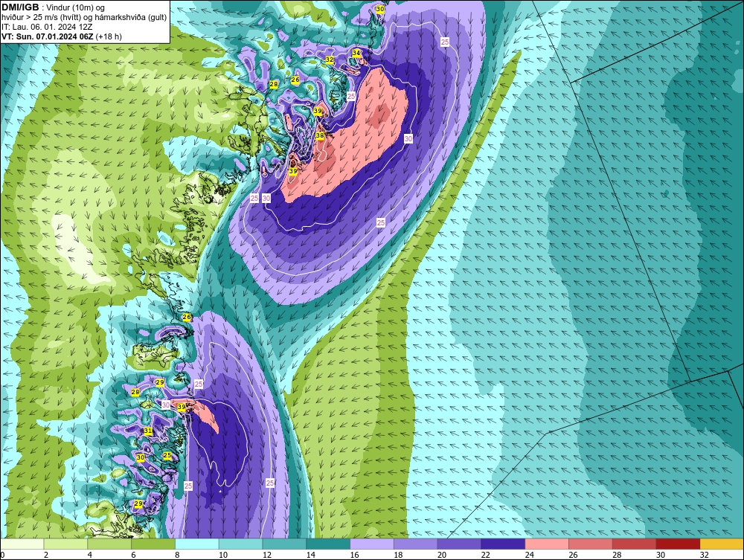The height and width of the screenshot is (560, 744).
Task: Click legend scale number 16
Action: (x=354, y=555)
